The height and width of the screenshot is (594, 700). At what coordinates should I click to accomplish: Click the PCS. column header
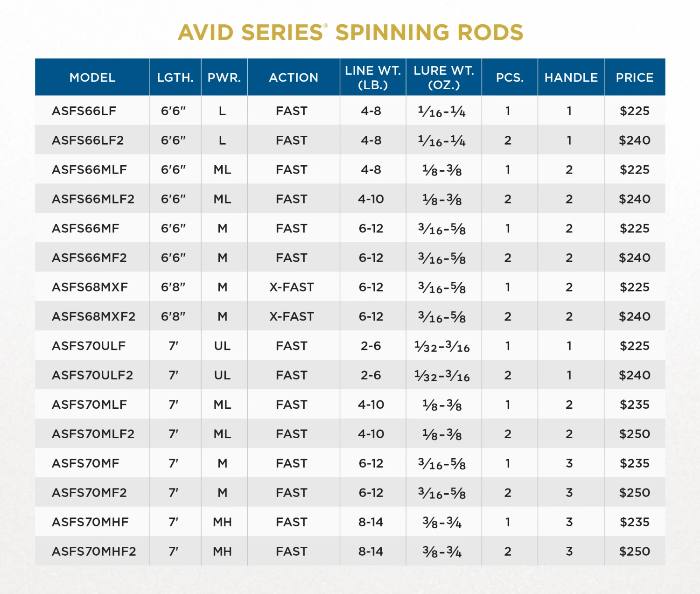pyautogui.click(x=510, y=77)
